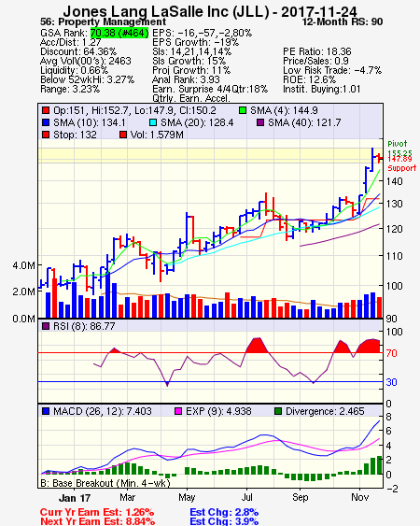Click the green Divergence legend swatch
Viewport: 420px width, 526px height.
pos(278,411)
